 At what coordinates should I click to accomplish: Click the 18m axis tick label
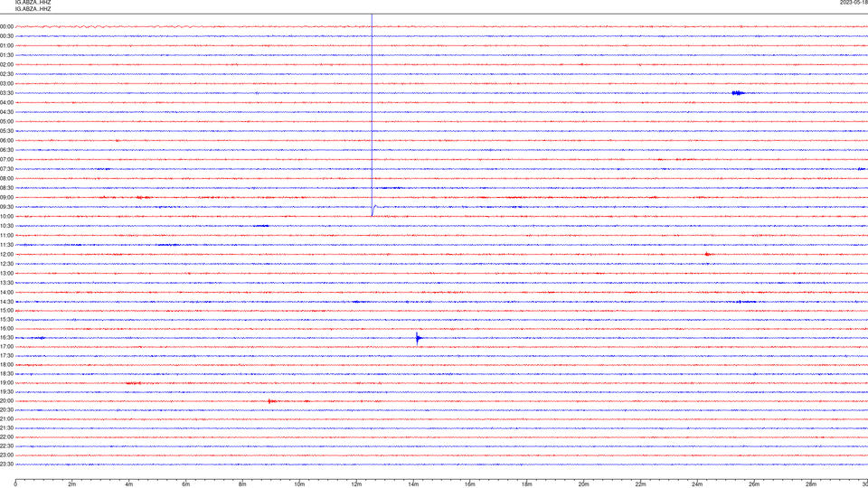pos(527,484)
